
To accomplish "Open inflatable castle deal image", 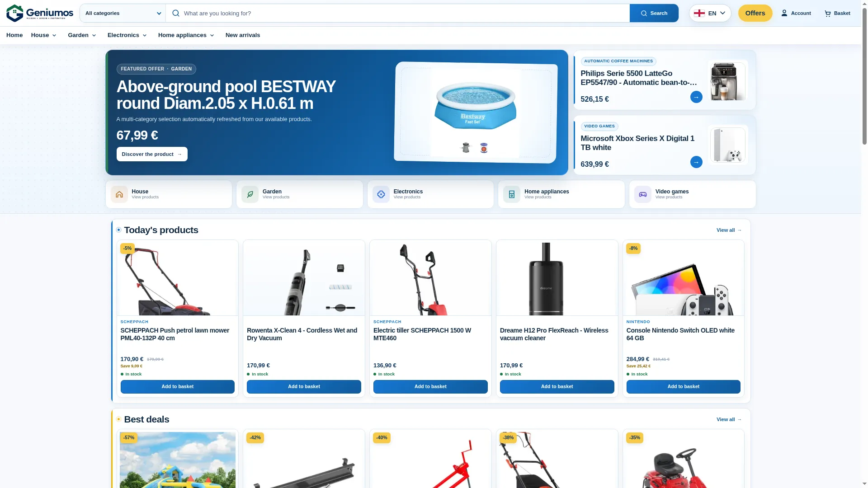I will coord(178,460).
